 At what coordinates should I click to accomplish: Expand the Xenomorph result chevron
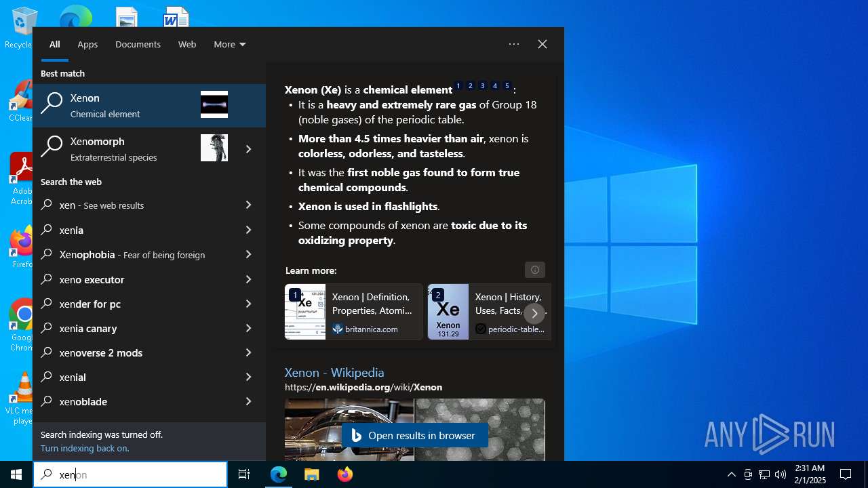coord(248,149)
